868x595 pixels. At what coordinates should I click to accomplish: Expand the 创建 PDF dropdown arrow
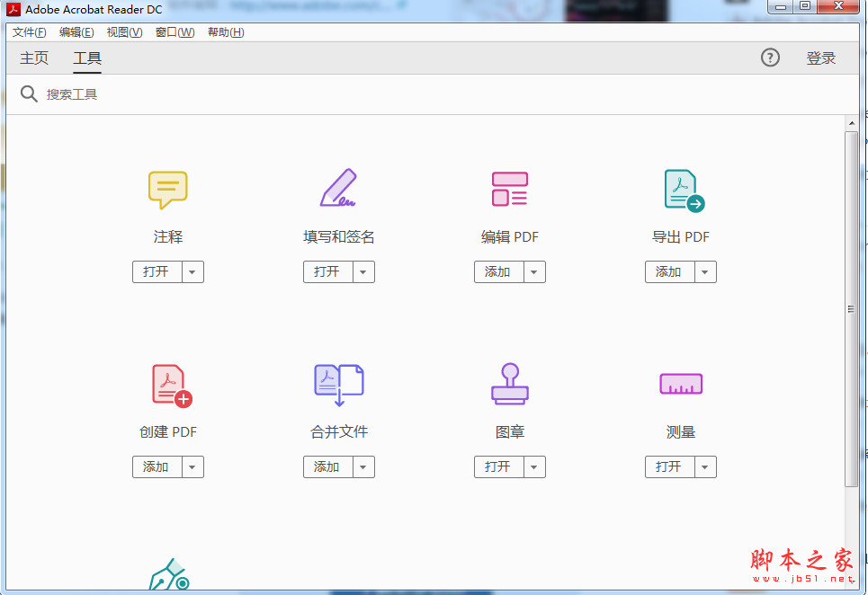(192, 467)
